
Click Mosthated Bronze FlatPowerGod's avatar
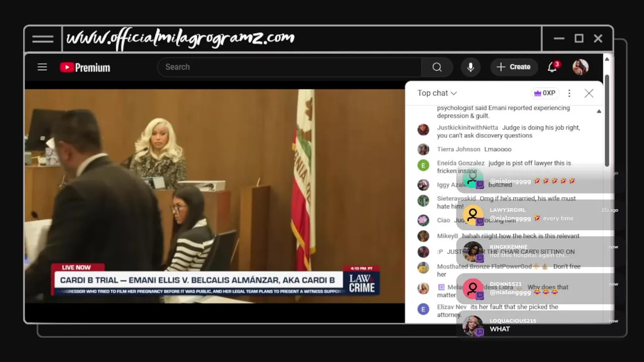[x=423, y=268]
